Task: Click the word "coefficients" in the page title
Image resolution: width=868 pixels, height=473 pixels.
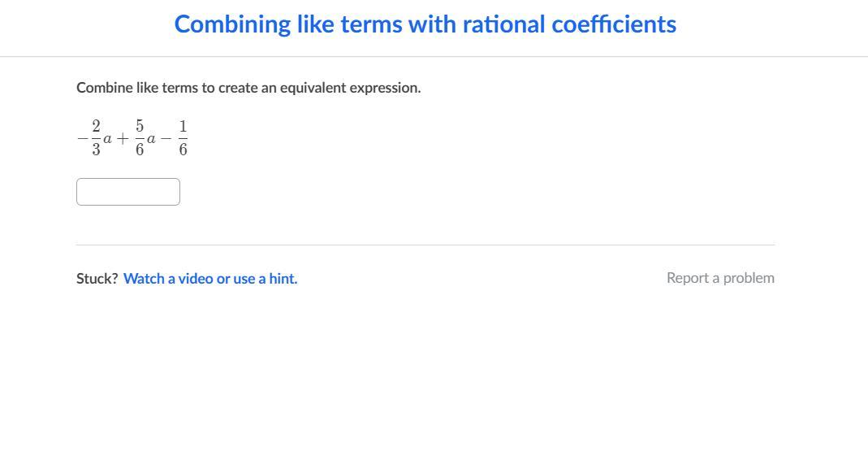Action: (614, 24)
